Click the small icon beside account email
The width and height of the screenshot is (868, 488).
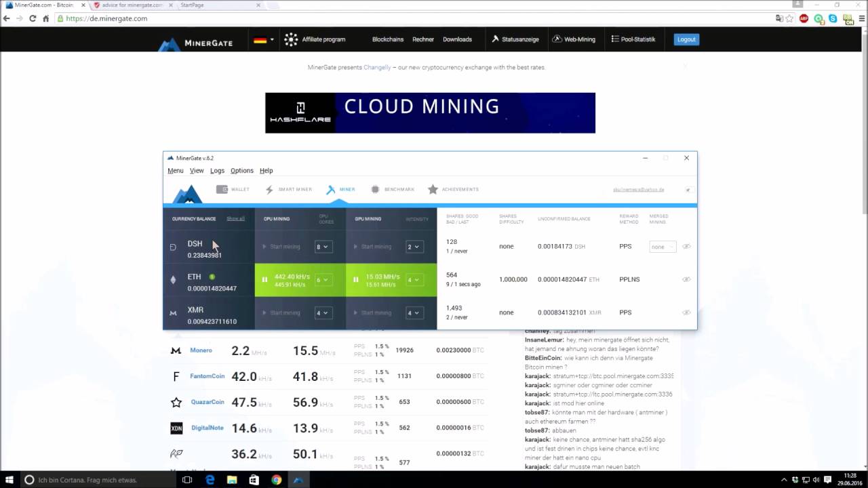tap(688, 190)
